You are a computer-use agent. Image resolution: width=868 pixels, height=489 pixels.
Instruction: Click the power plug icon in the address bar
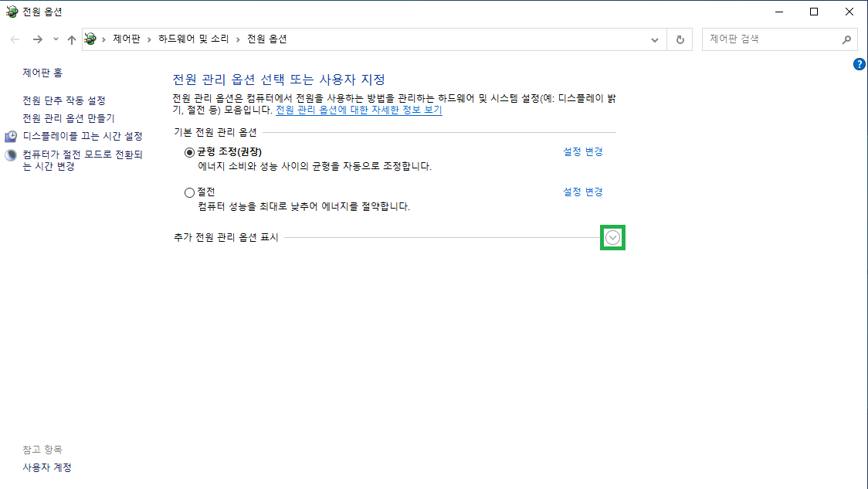(90, 39)
